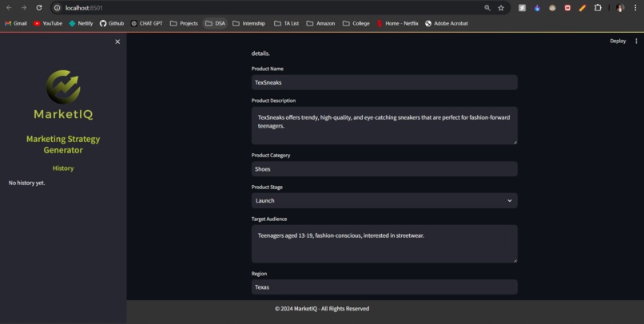The image size is (644, 324).
Task: Bookmark this page with the star icon
Action: coord(501,8)
